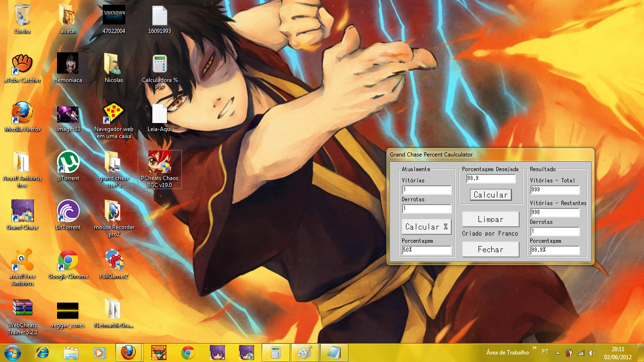
Task: Click the Fechar button
Action: 491,249
